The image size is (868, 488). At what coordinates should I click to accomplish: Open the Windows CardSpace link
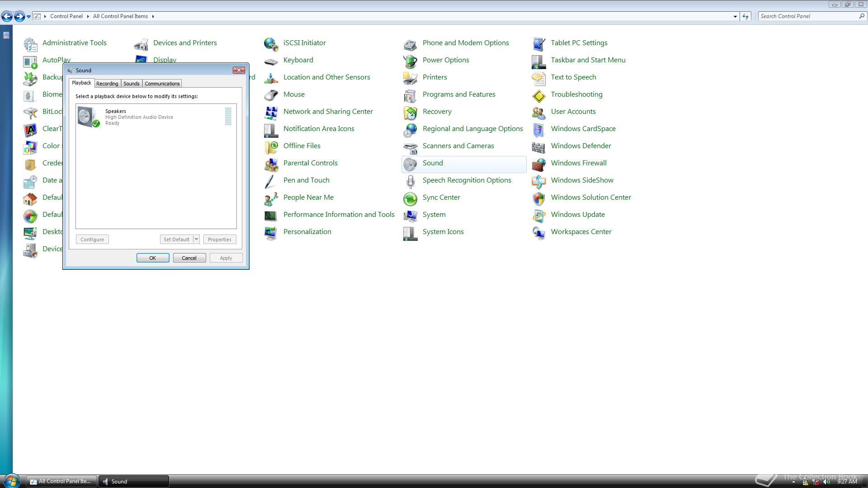click(x=583, y=129)
